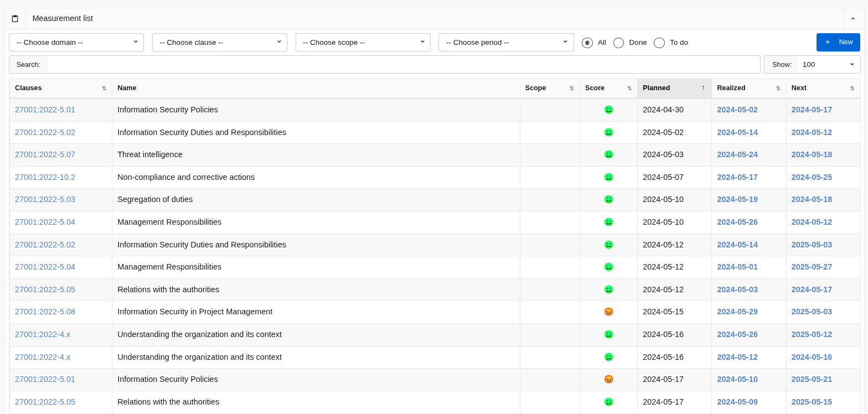Click sort arrow in Planned column header
Image resolution: width=868 pixels, height=414 pixels.
(x=703, y=88)
